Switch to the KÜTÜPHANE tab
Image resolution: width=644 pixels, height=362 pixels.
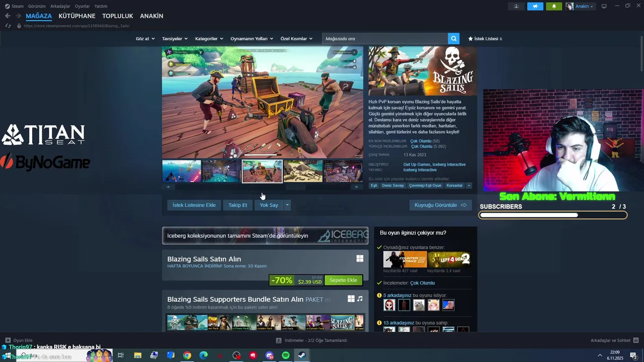tap(77, 16)
